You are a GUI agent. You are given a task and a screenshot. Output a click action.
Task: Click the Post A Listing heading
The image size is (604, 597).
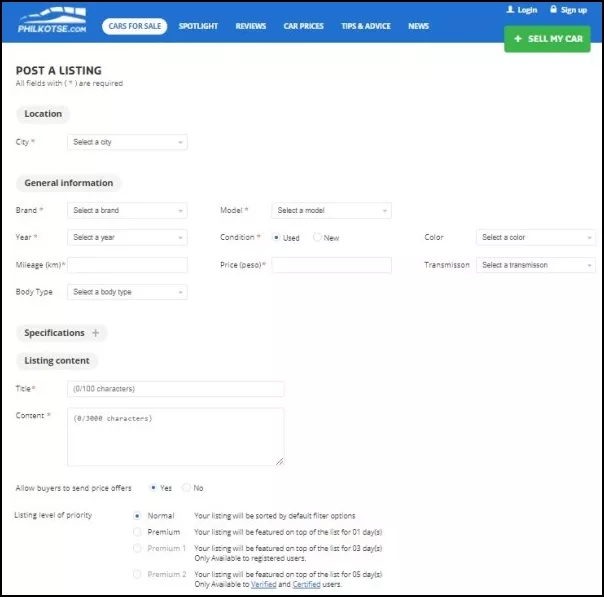[59, 70]
